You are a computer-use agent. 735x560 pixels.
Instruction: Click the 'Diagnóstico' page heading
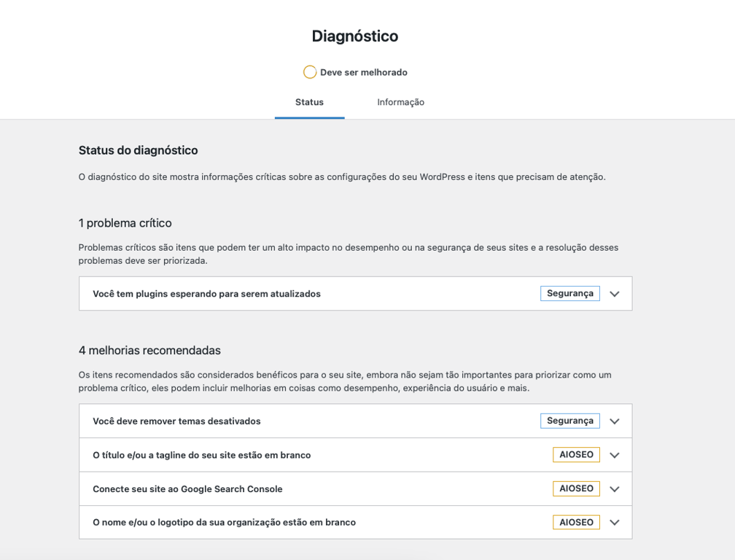click(x=354, y=35)
